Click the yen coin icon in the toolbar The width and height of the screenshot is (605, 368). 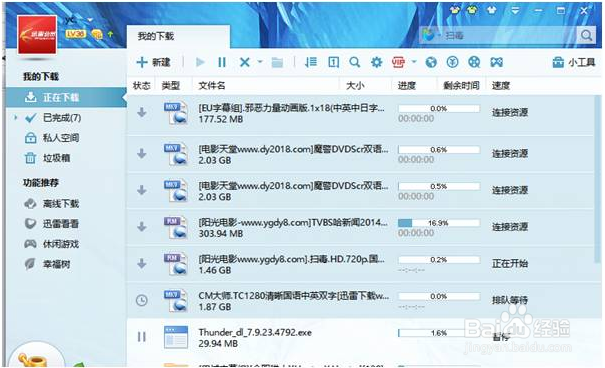pyautogui.click(x=453, y=62)
